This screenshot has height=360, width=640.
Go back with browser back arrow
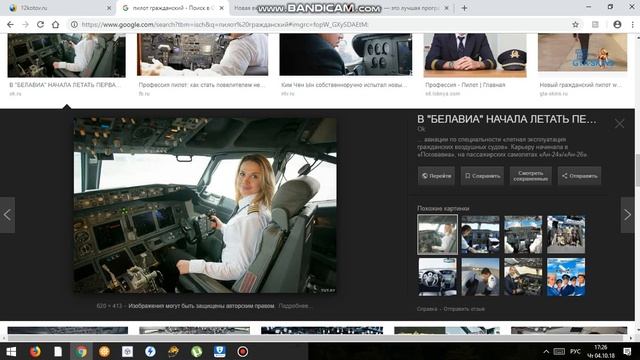point(10,24)
